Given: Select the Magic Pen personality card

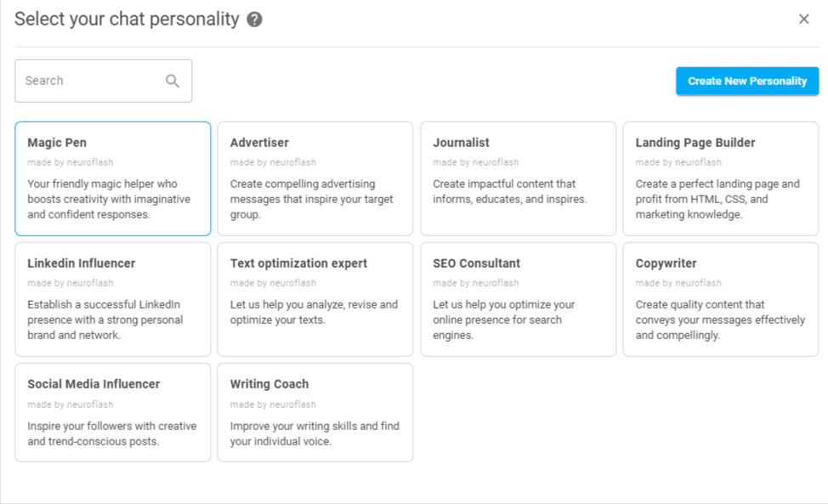Looking at the screenshot, I should 112,178.
